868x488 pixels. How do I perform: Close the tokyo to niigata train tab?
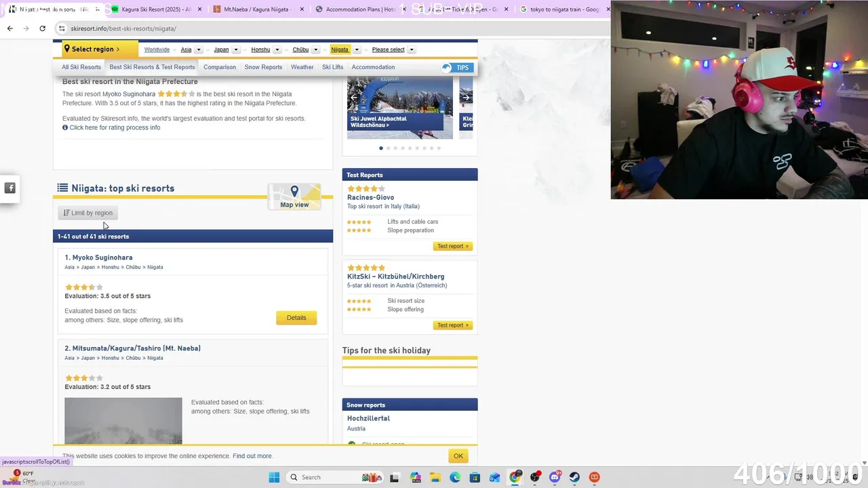click(x=608, y=9)
